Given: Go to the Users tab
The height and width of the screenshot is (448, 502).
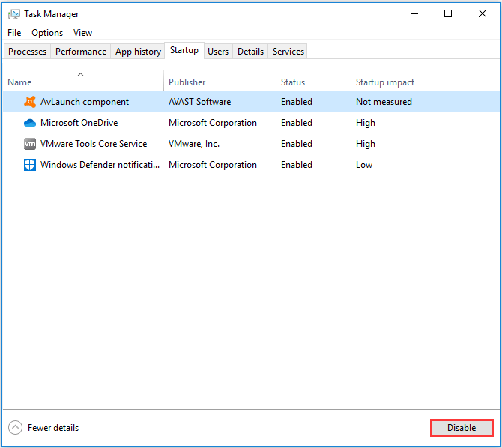Looking at the screenshot, I should coord(218,52).
